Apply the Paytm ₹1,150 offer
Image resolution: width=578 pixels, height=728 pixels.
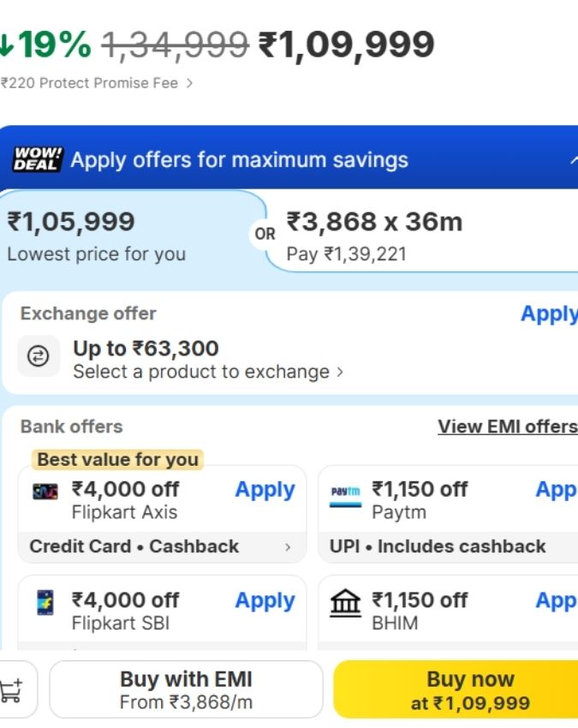[x=557, y=490]
